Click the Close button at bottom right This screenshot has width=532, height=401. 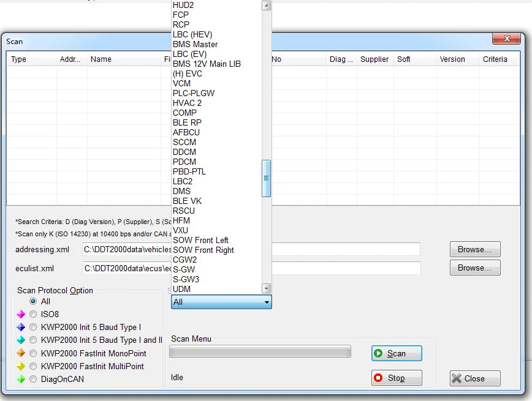475,378
